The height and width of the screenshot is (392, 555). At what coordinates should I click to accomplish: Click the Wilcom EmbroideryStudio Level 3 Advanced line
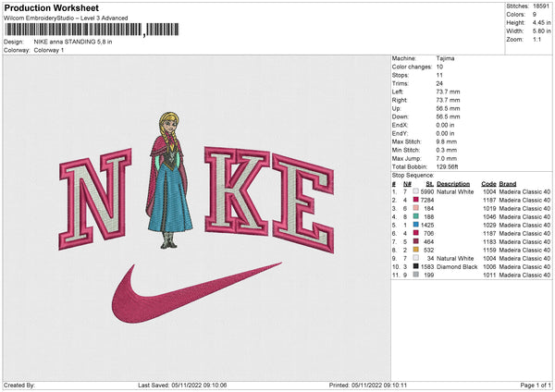[x=66, y=18]
